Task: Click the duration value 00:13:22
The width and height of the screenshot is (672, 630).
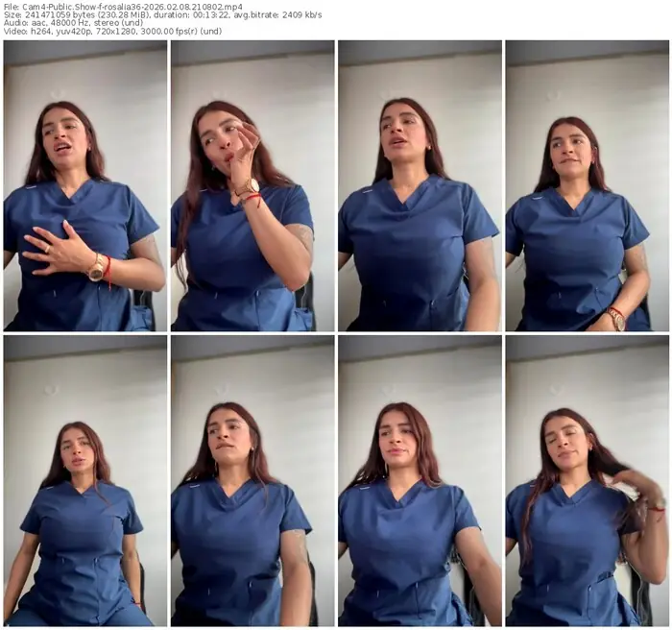Action: click(x=225, y=14)
